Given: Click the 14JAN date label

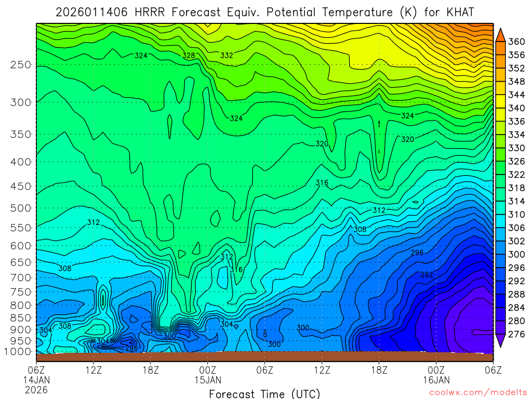Looking at the screenshot, I should click(36, 380).
